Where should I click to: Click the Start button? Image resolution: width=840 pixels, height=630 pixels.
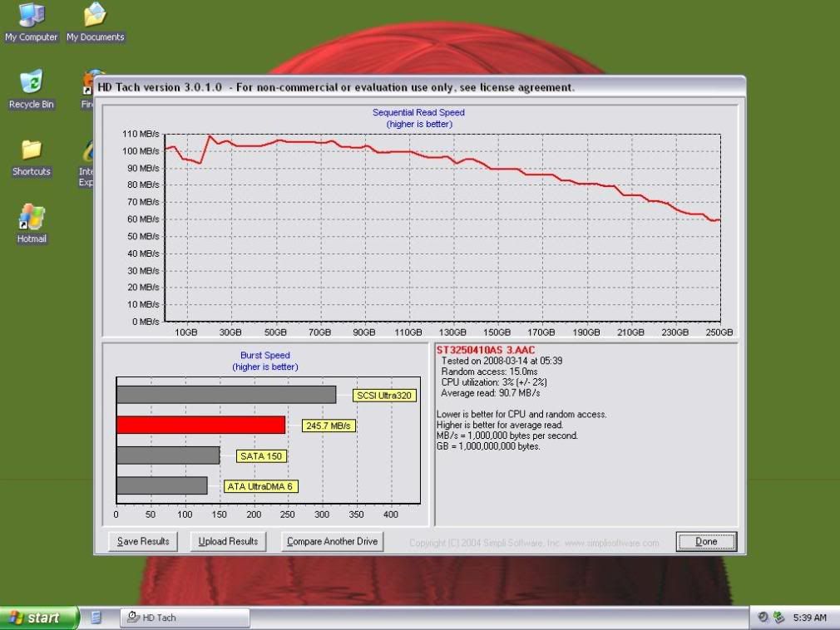[x=38, y=618]
